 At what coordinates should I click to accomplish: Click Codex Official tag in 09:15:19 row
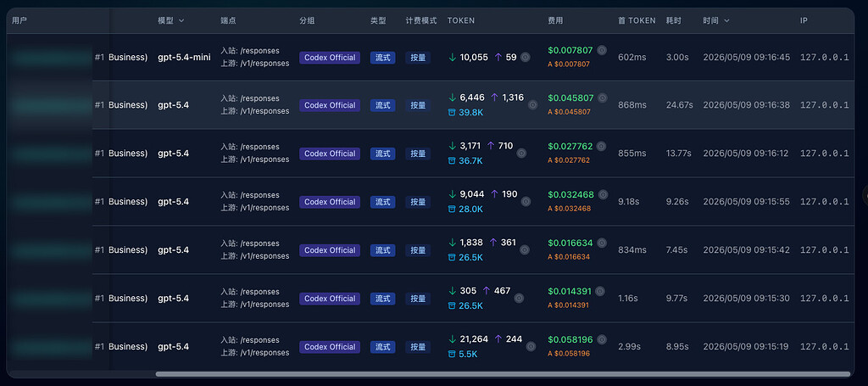[x=330, y=347]
